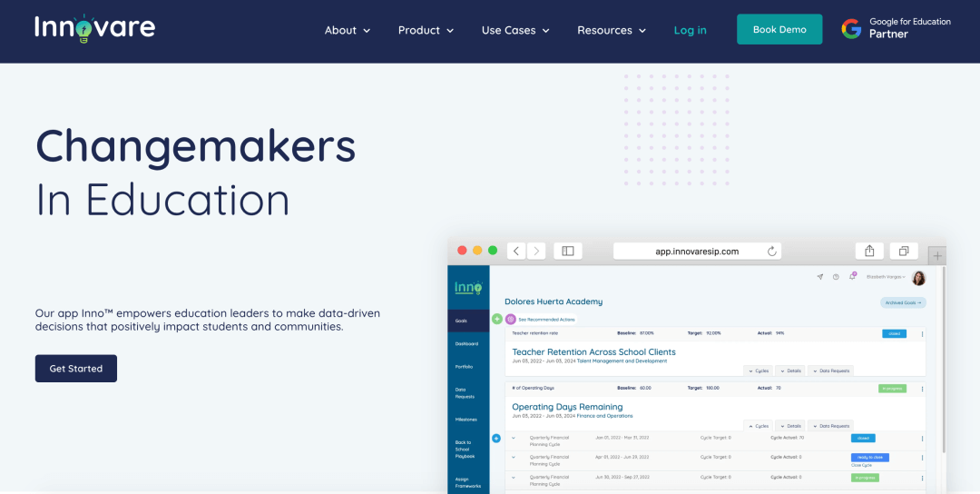Open the About dropdown menu

click(348, 30)
